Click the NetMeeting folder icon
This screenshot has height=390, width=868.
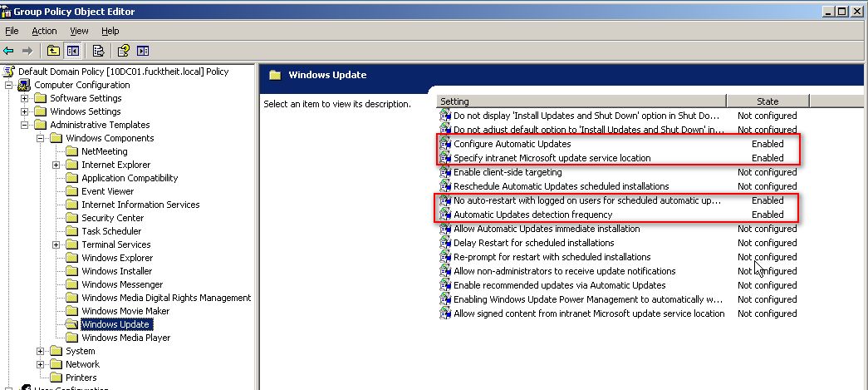click(x=72, y=151)
